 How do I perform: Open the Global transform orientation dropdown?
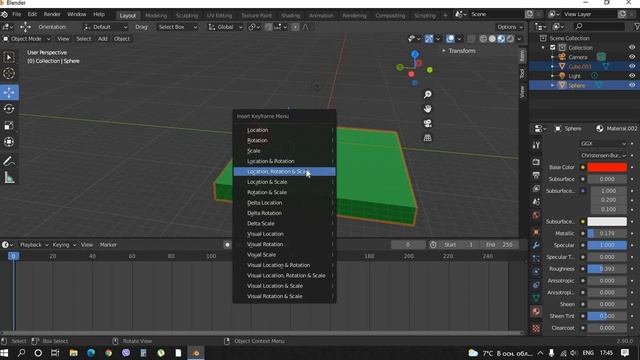[x=225, y=27]
